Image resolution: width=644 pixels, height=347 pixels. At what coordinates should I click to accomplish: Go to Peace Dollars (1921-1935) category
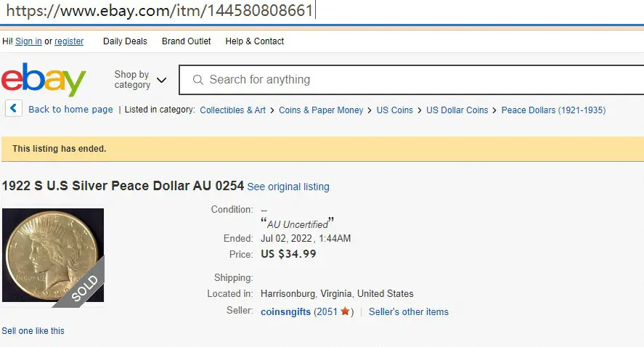[553, 110]
